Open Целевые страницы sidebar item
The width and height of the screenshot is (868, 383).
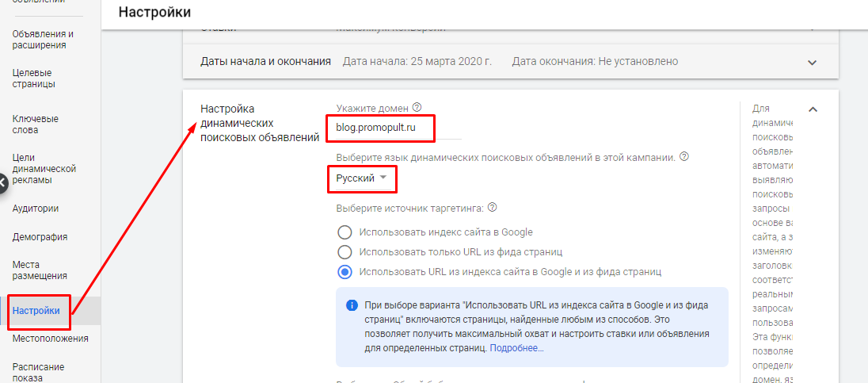coord(34,79)
